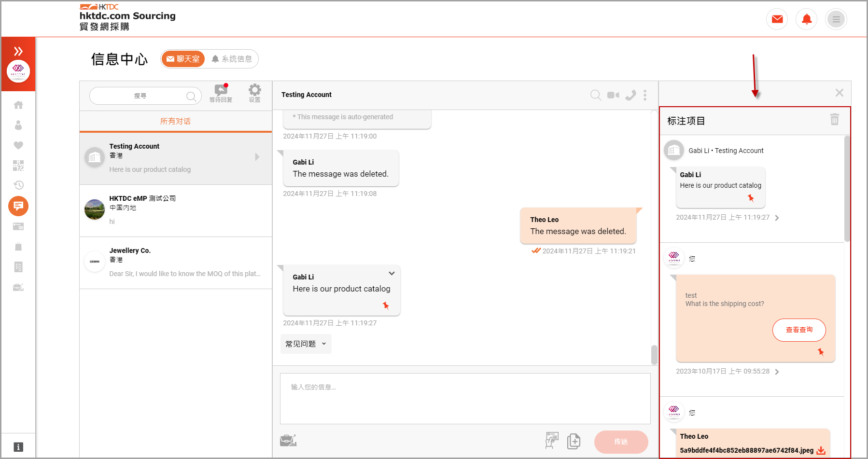Click the chat window scrollbar

point(654,355)
